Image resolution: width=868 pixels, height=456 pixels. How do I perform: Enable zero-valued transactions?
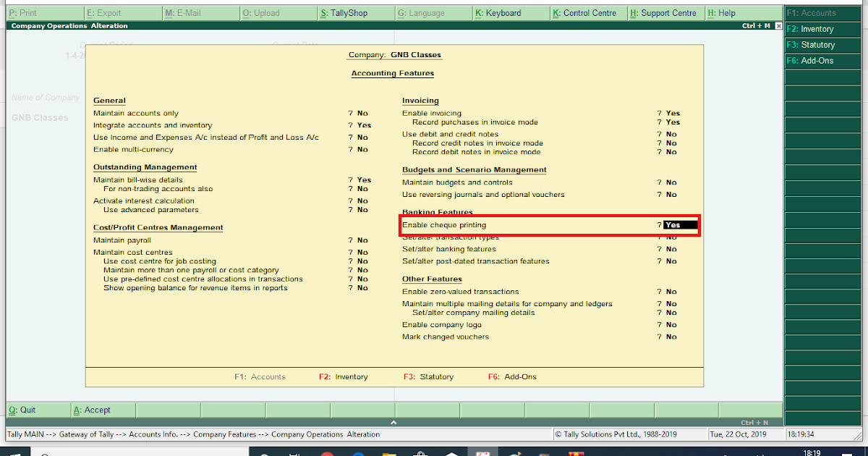click(670, 291)
